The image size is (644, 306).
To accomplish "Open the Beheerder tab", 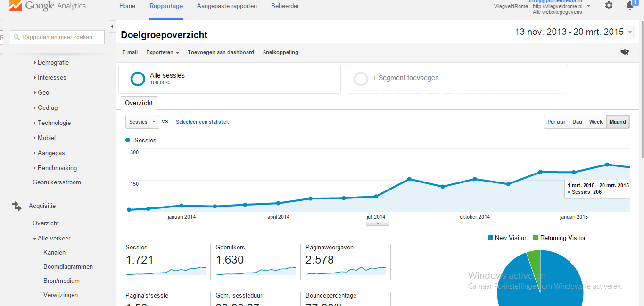I will 285,6.
